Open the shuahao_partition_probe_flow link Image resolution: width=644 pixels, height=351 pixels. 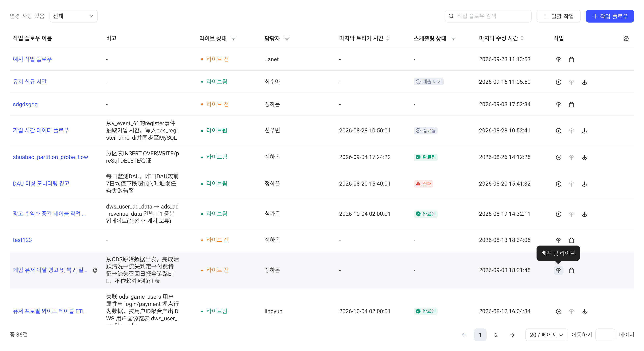tap(50, 157)
